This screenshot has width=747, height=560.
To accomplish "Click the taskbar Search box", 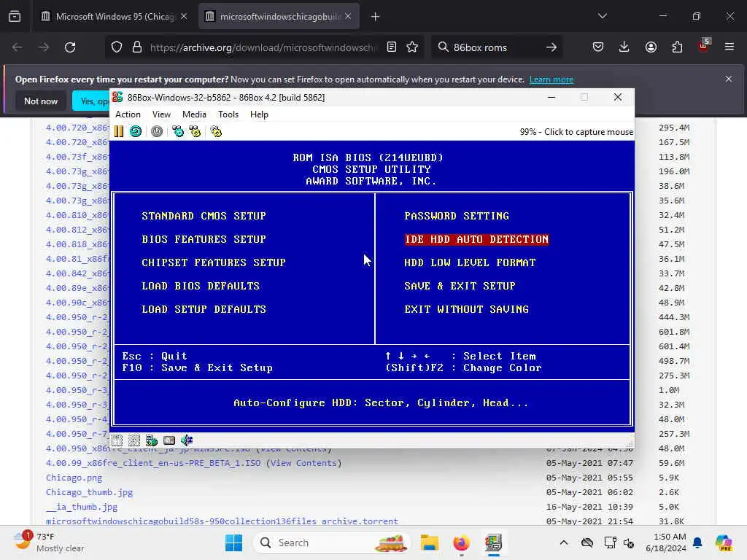I will [332, 542].
